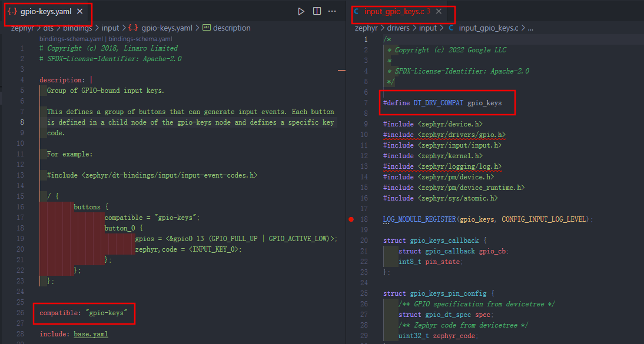The width and height of the screenshot is (644, 344).
Task: Select 'zephyr' in left breadcrumb
Action: pos(22,28)
